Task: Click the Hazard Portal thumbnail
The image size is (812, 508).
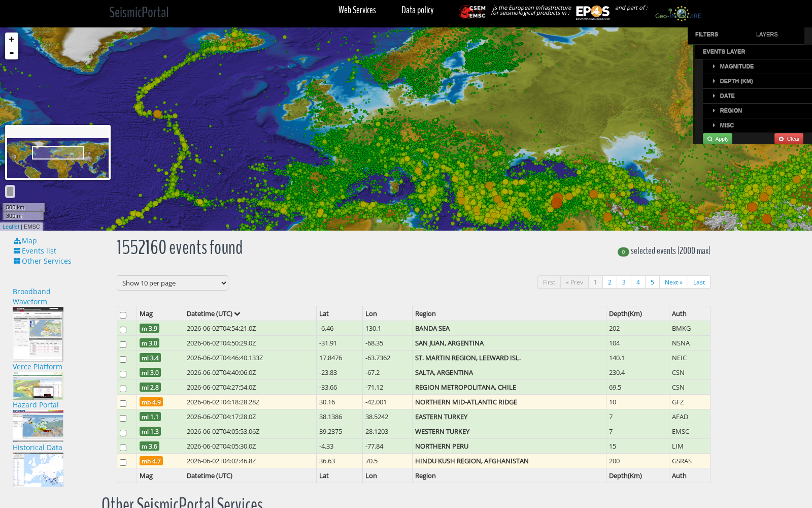Action: coord(38,426)
